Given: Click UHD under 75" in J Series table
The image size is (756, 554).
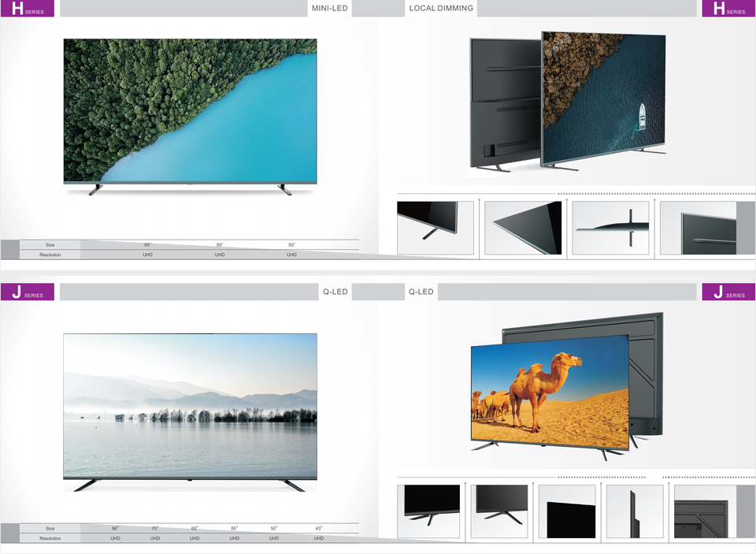Looking at the screenshot, I should pos(155,538).
